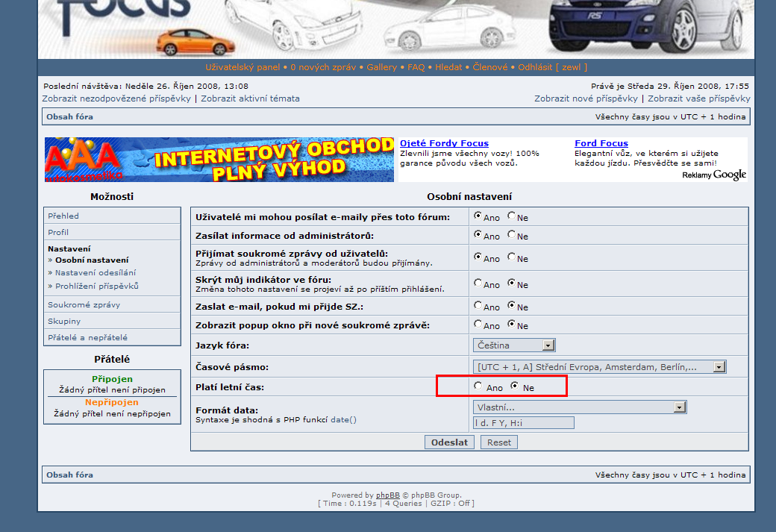Select Ano for Platí letní čas
776x532 pixels.
tap(478, 387)
